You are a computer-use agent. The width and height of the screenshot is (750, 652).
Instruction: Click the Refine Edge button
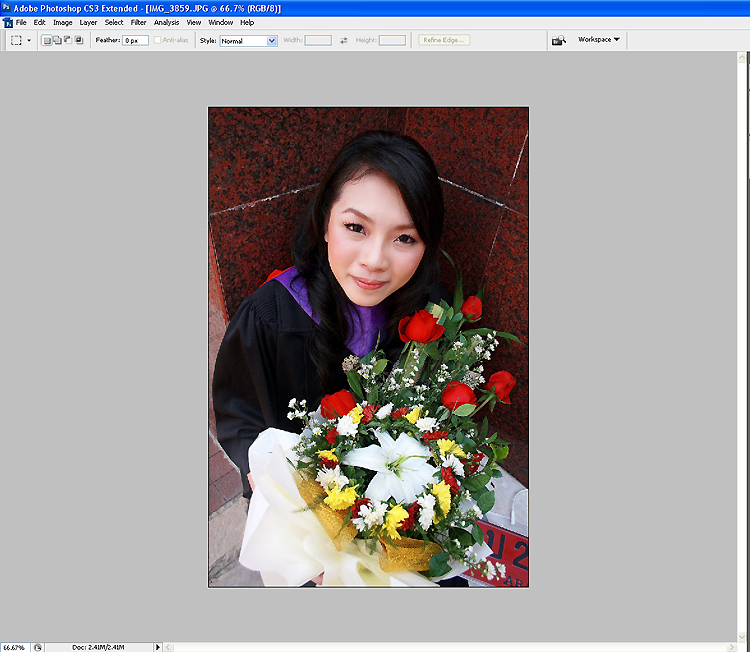tap(444, 40)
